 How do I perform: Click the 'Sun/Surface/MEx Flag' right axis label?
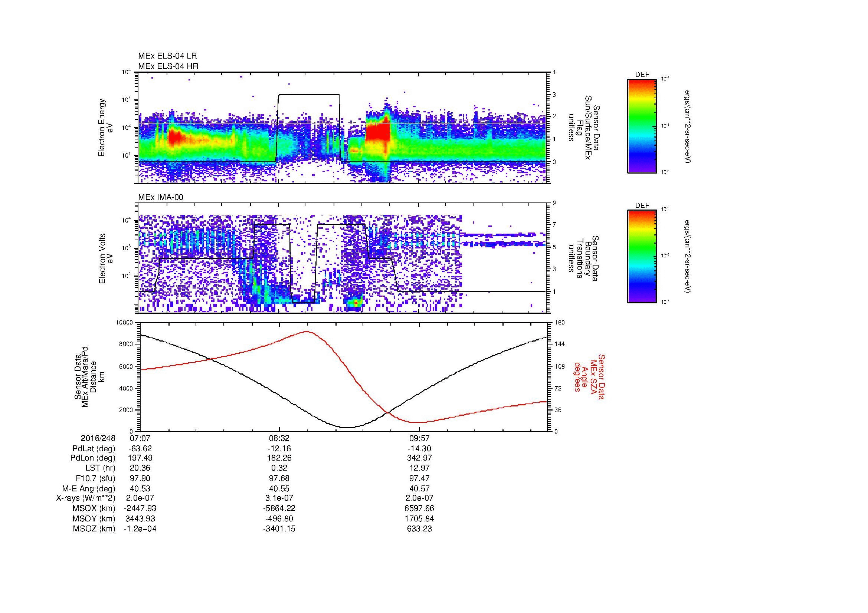[584, 128]
